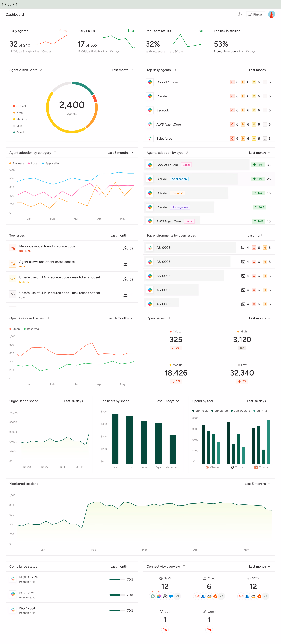The image size is (281, 644).
Task: Expand Agentic Risk Score Last month dropdown
Action: coord(122,70)
